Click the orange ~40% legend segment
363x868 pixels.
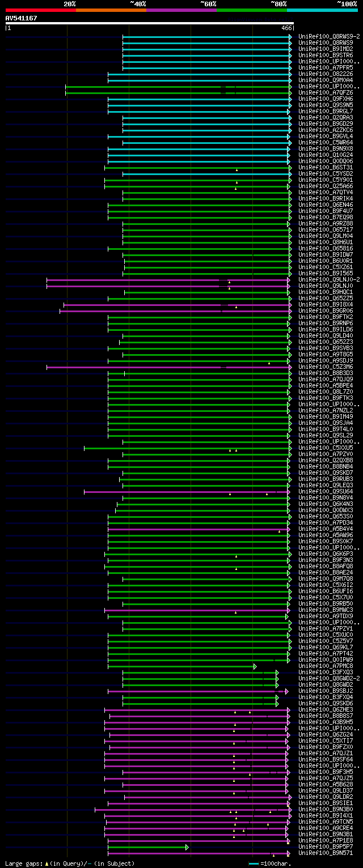tap(111, 10)
